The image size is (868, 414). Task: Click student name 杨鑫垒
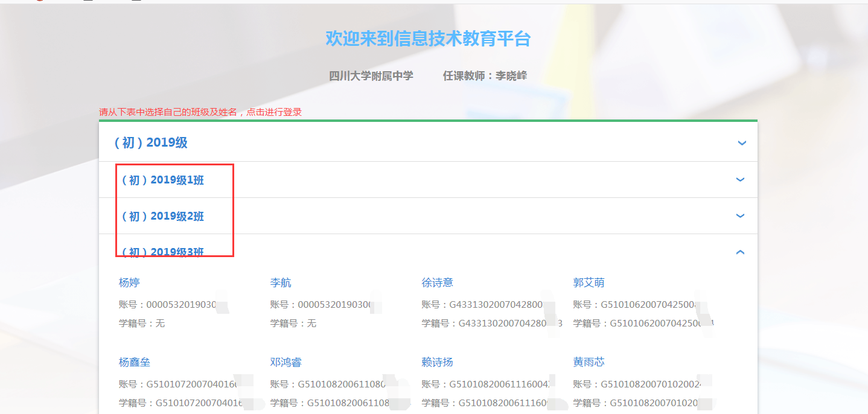tap(135, 362)
